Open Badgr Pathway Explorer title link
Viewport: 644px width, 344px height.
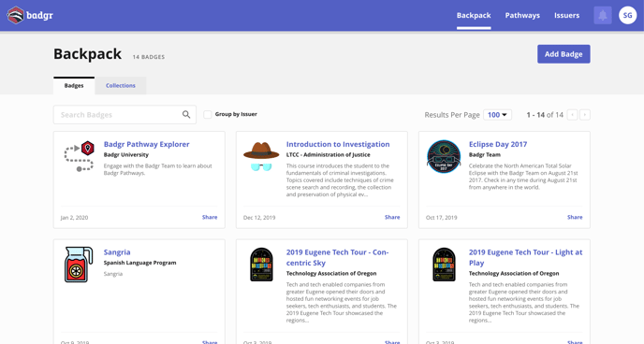tap(147, 144)
